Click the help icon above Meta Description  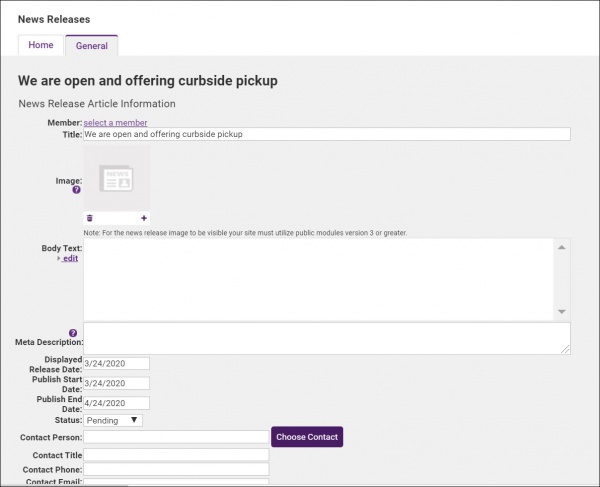[73, 333]
